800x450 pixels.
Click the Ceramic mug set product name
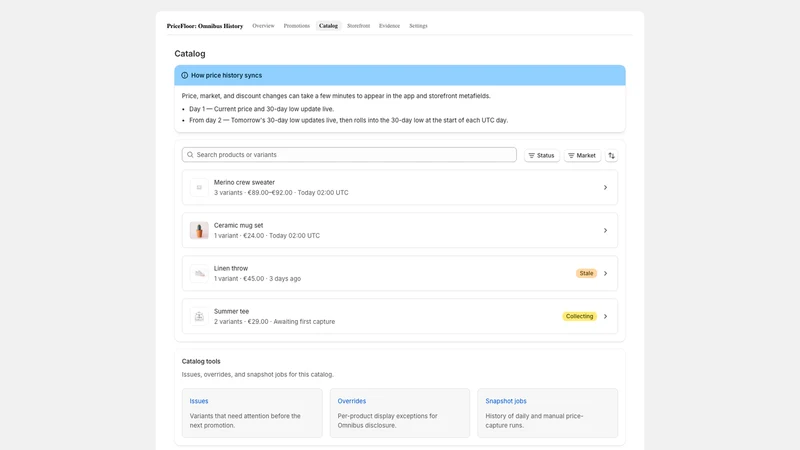[x=238, y=225]
